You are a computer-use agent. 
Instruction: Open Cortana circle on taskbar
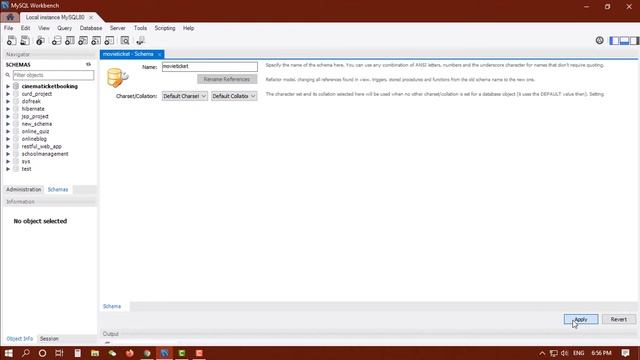click(42, 353)
